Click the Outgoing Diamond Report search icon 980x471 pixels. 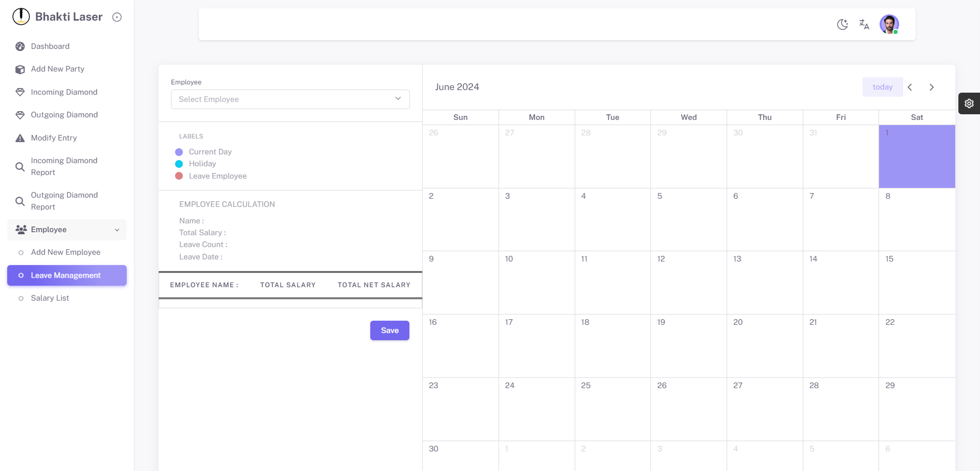pyautogui.click(x=20, y=201)
